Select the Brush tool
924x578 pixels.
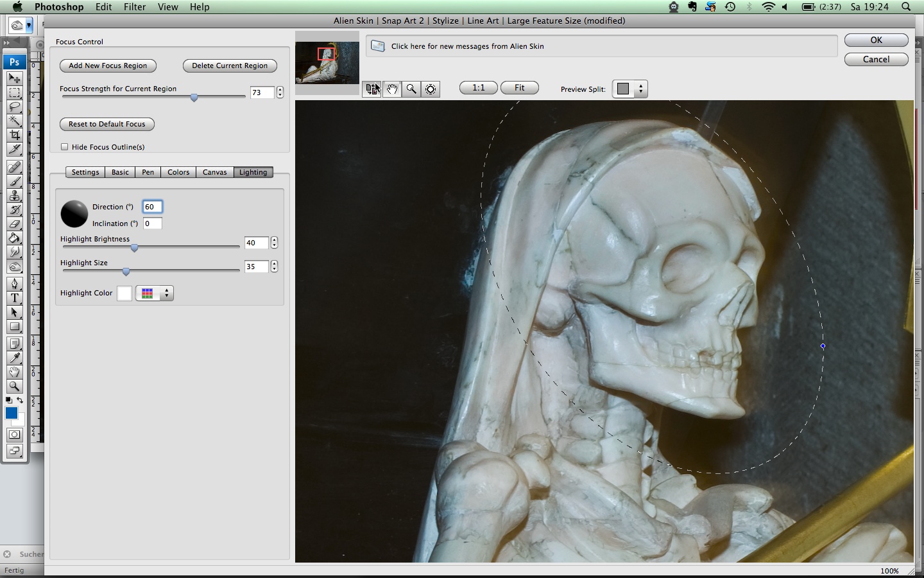point(14,181)
